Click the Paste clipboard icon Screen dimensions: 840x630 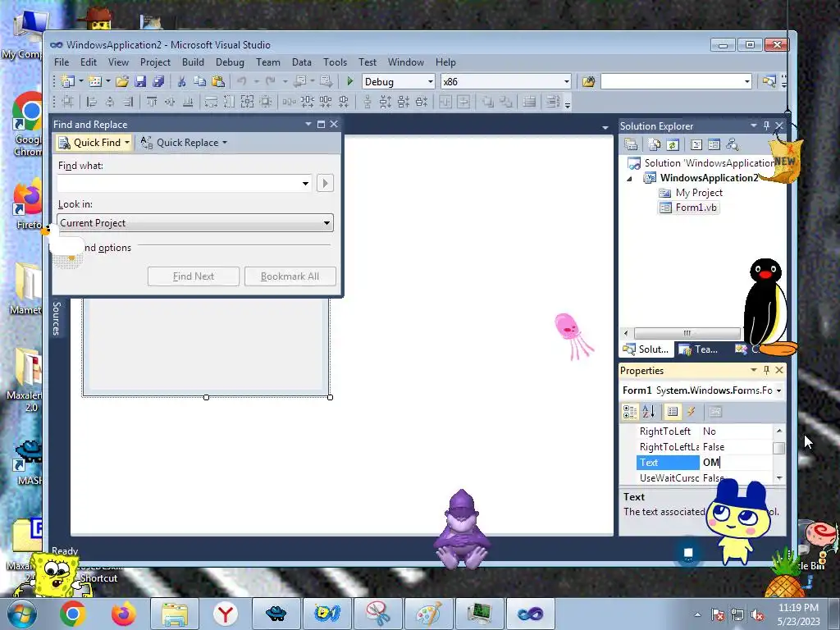(218, 81)
